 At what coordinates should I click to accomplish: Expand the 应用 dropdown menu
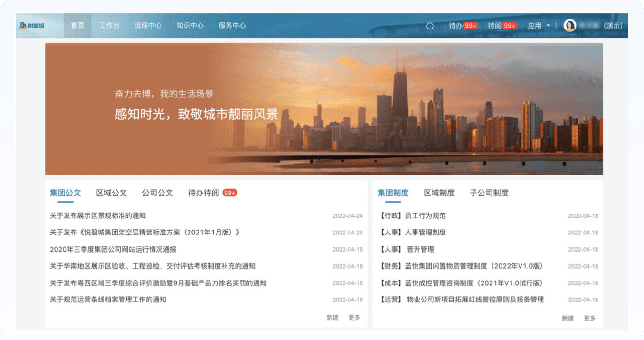(539, 26)
